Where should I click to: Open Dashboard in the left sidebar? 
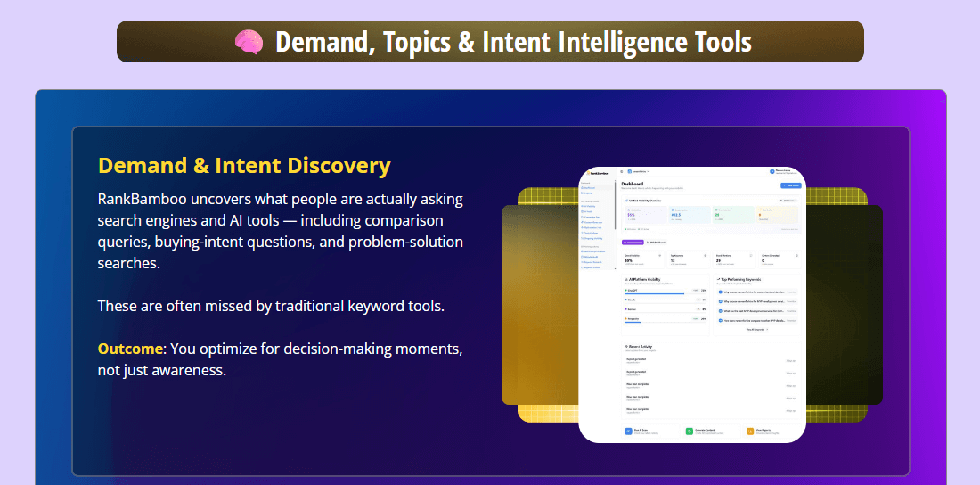(x=590, y=188)
